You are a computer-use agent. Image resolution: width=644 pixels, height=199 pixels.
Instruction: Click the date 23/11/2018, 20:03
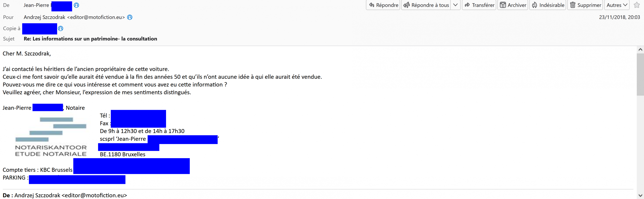click(619, 17)
